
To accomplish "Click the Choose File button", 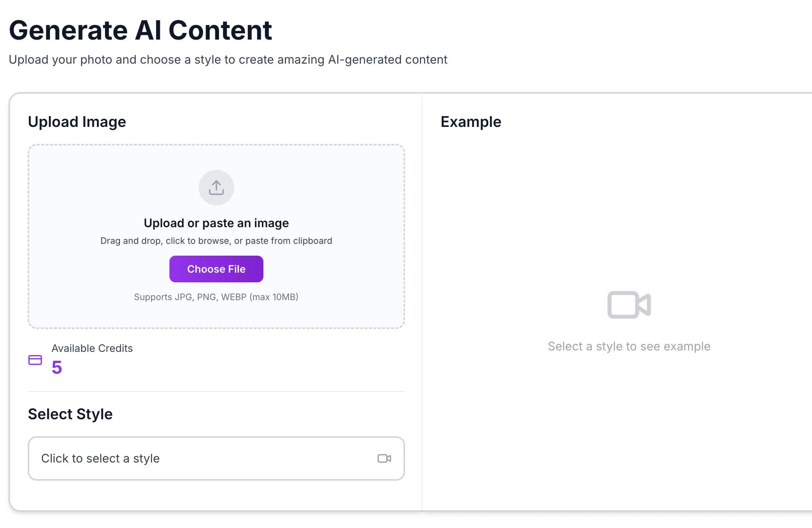I will click(x=216, y=269).
